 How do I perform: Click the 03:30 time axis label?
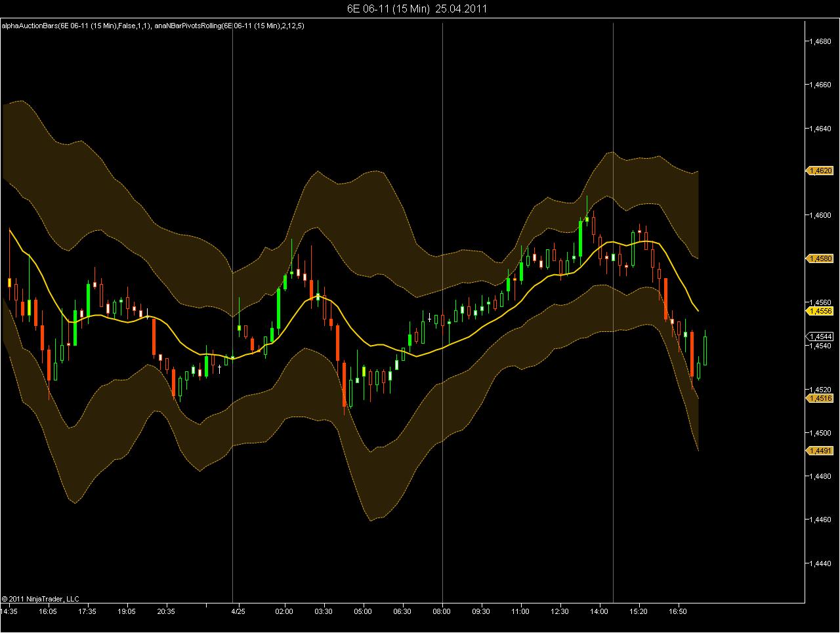(324, 611)
